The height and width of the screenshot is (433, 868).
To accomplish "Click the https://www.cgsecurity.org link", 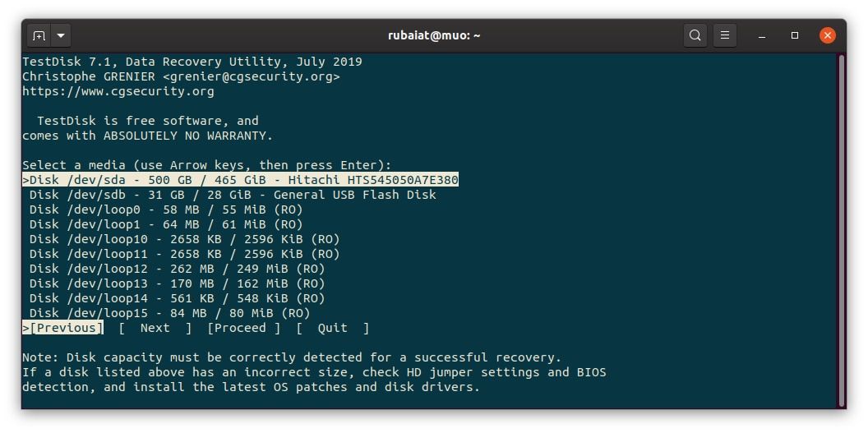I will pyautogui.click(x=118, y=91).
